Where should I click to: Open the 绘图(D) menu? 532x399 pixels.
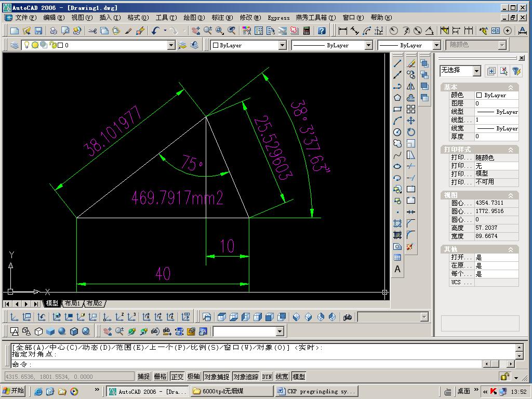[x=194, y=18]
